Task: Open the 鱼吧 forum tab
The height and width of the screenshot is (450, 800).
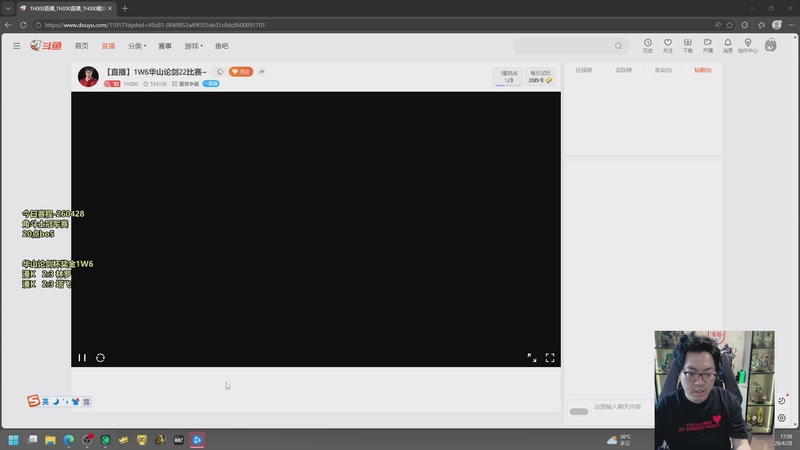Action: pos(221,46)
